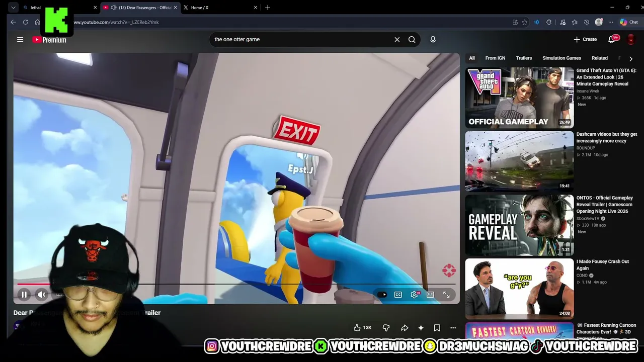644x362 pixels.
Task: Open browser history icon in toolbar
Action: coord(587,22)
